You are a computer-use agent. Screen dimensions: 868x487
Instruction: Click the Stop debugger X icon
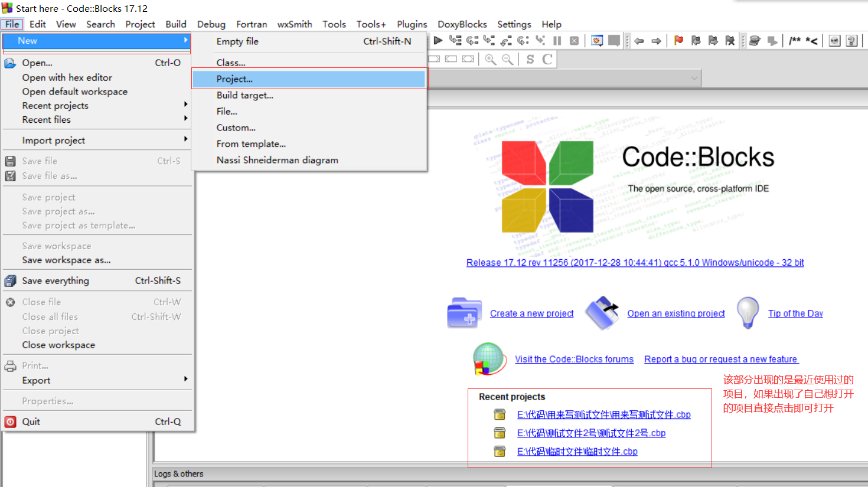(574, 41)
